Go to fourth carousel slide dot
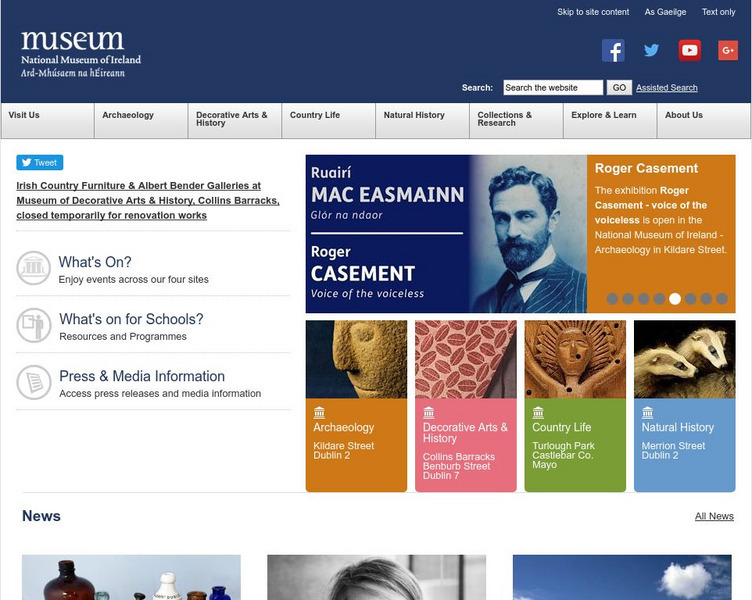The image size is (752, 600). (x=659, y=299)
